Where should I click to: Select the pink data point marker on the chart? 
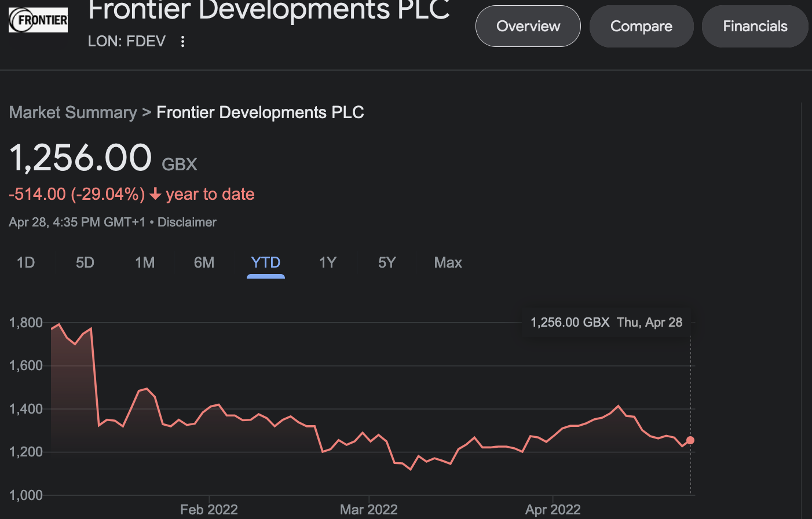(x=690, y=440)
